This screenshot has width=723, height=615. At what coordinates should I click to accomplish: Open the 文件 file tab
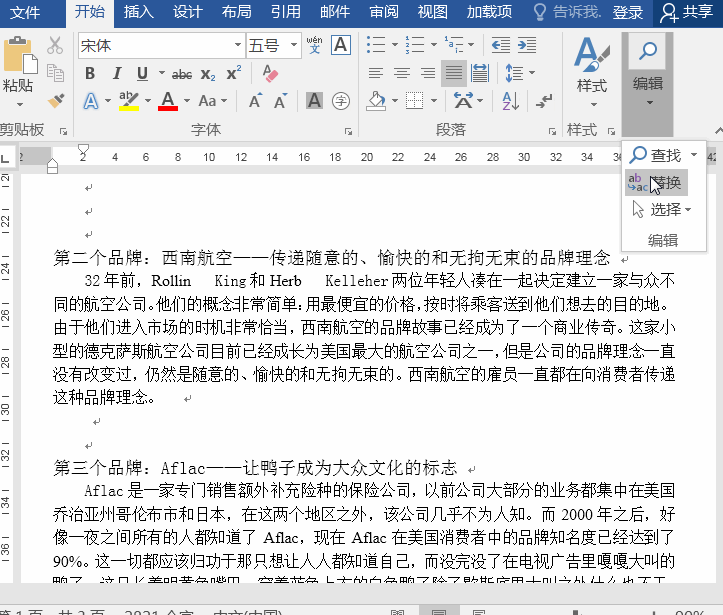[24, 12]
